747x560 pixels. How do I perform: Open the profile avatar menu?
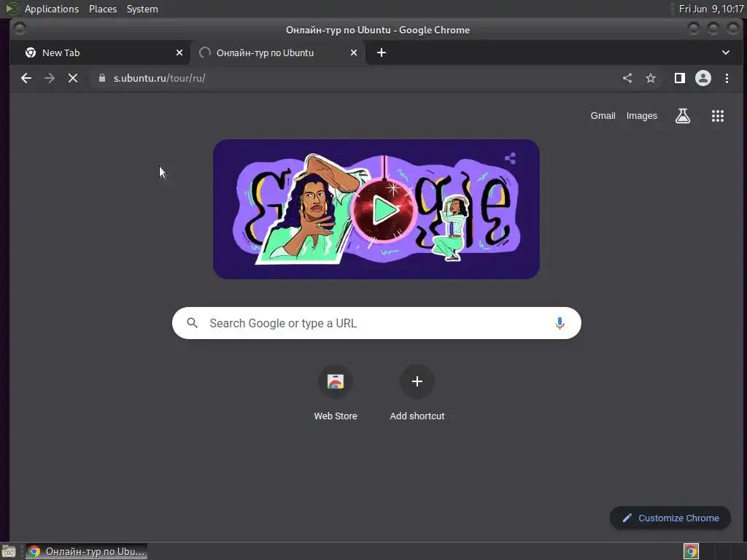click(703, 78)
